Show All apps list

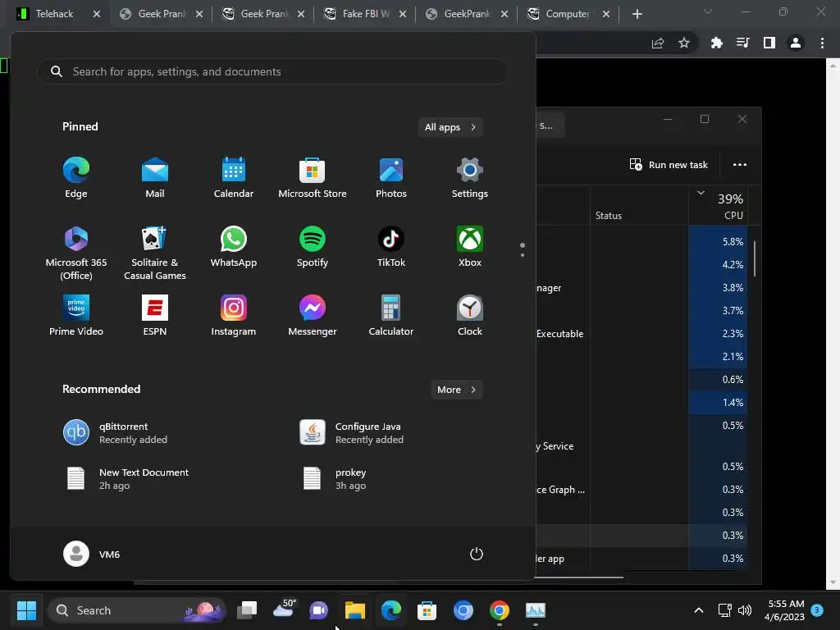coord(450,127)
